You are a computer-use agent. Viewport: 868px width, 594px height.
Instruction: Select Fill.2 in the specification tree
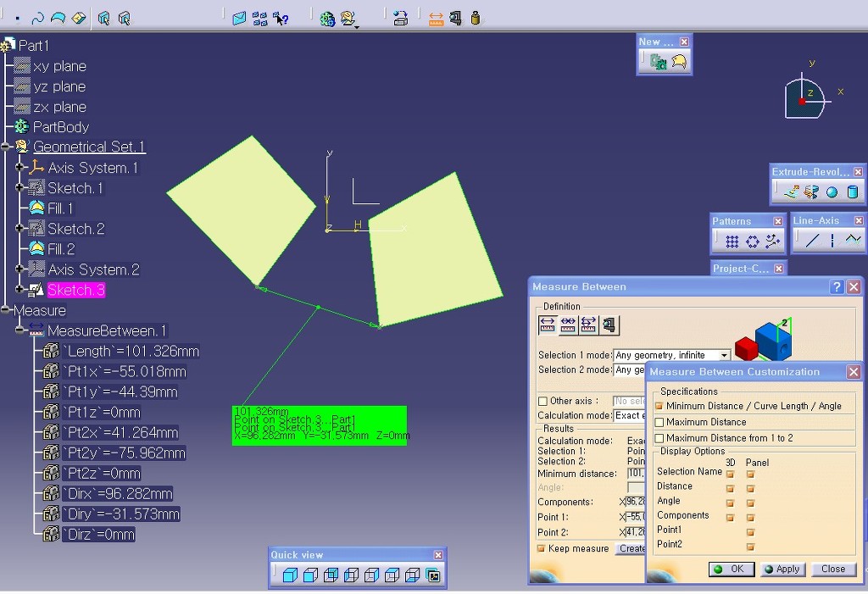(60, 249)
